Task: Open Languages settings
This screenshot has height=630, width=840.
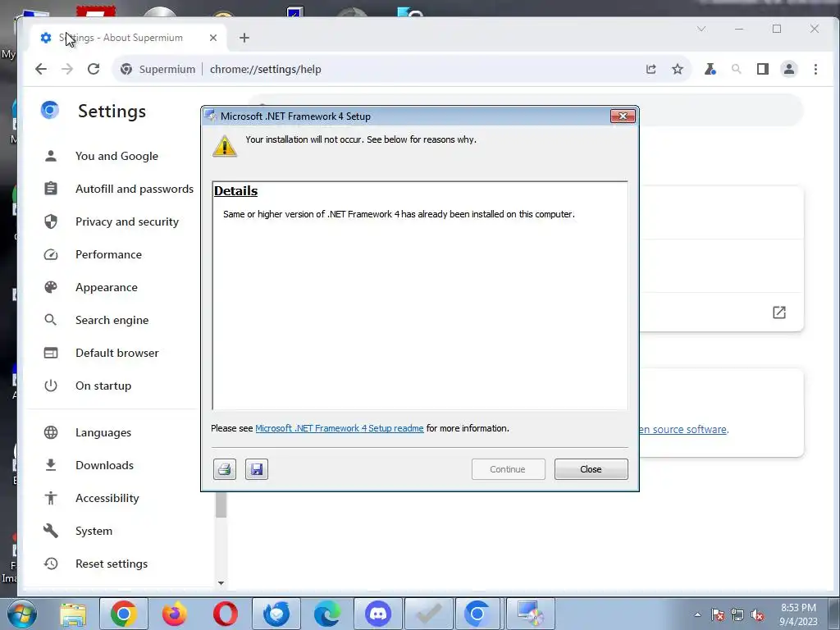Action: (103, 432)
